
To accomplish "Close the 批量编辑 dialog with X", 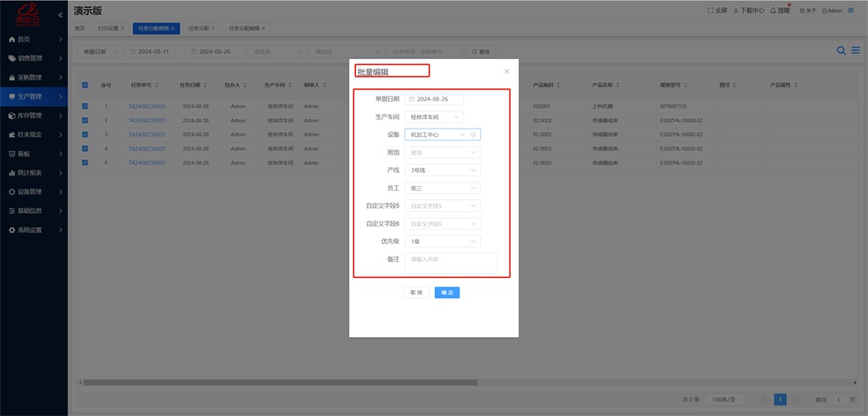I will (507, 71).
